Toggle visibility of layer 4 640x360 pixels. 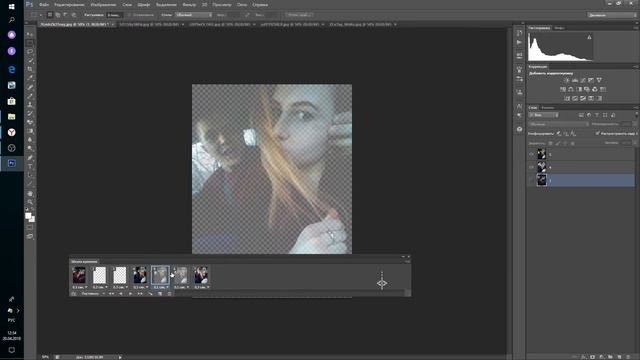[531, 167]
